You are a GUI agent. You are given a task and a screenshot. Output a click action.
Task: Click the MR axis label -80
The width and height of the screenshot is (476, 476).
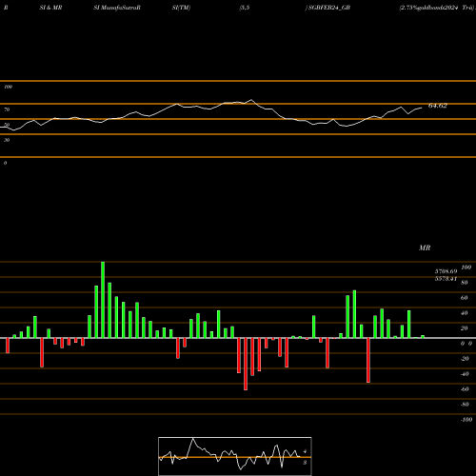465,405
